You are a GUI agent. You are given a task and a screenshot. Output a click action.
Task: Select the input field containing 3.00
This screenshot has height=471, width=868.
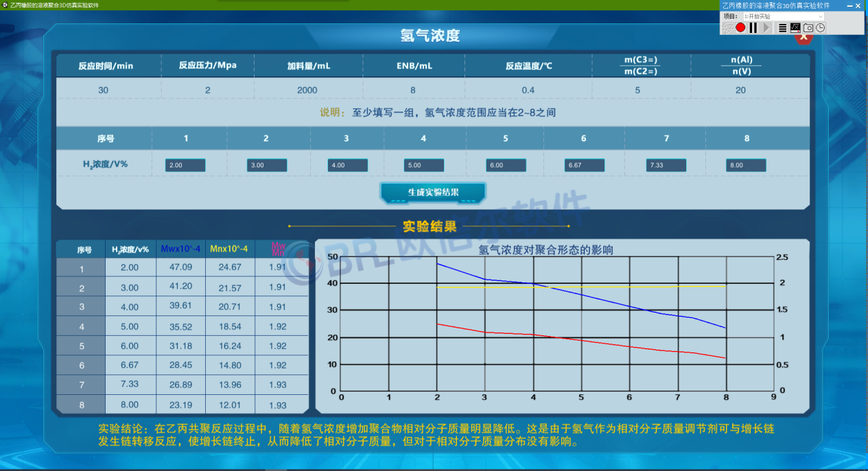tap(266, 165)
